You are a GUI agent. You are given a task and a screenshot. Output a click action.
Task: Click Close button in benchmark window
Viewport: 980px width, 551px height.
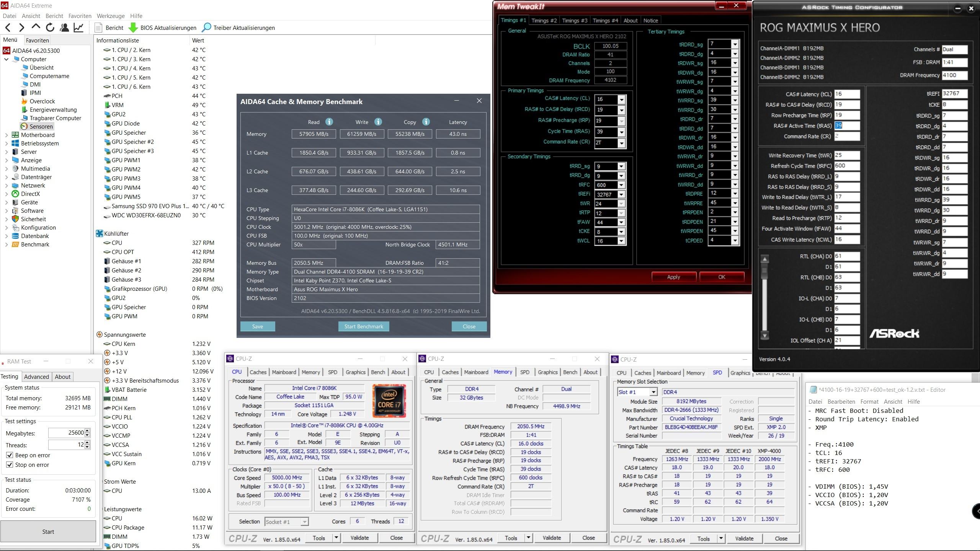[469, 326]
